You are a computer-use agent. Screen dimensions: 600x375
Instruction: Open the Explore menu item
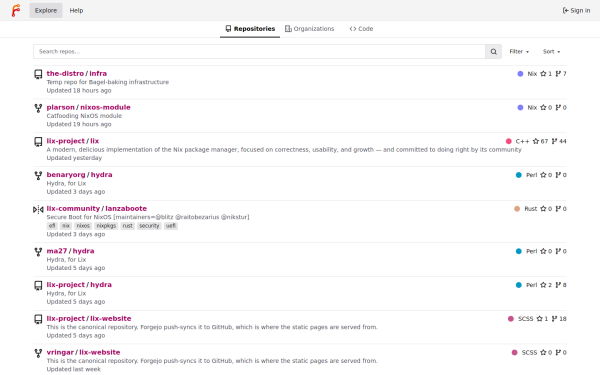pos(46,10)
